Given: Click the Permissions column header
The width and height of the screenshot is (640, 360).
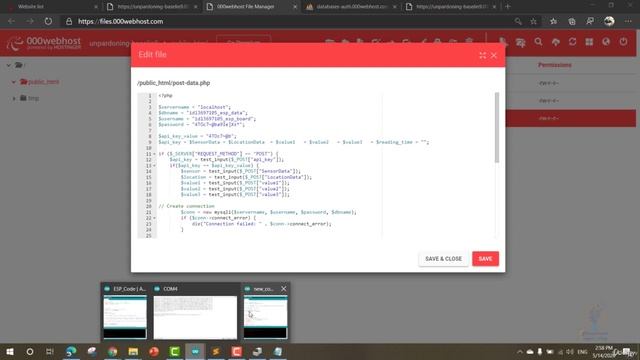Looking at the screenshot, I should (x=554, y=65).
